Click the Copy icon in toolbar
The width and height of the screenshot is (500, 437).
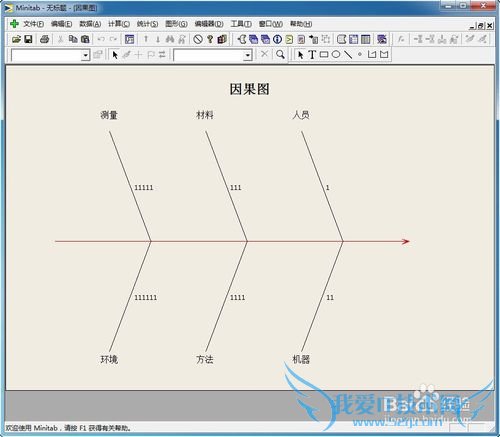click(x=73, y=39)
